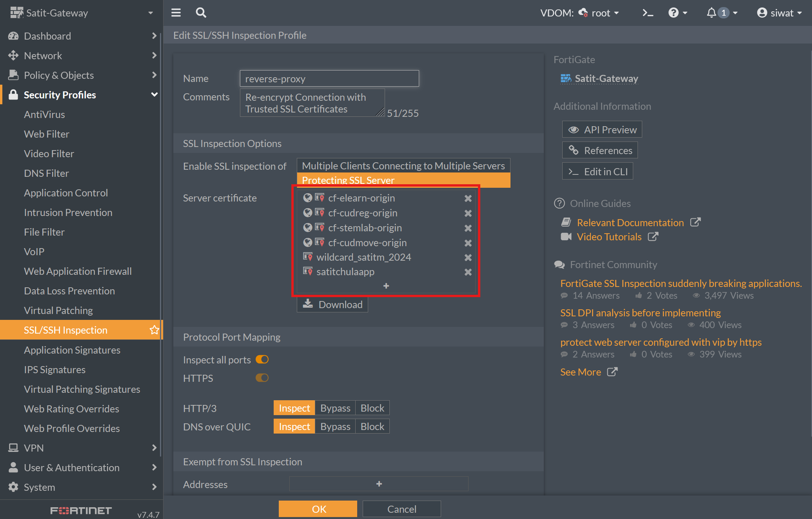Image resolution: width=812 pixels, height=519 pixels.
Task: Click the VPN laptop icon
Action: coord(13,448)
